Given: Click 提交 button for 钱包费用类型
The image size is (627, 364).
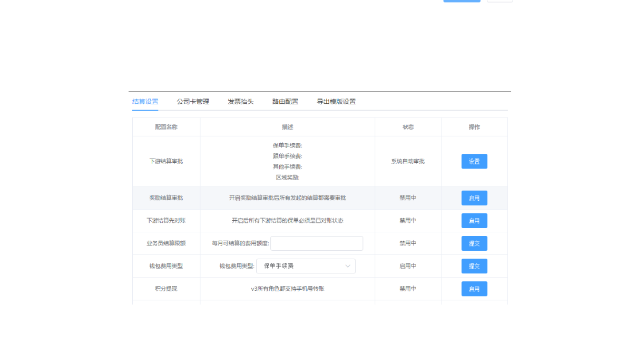Looking at the screenshot, I should coord(474,266).
